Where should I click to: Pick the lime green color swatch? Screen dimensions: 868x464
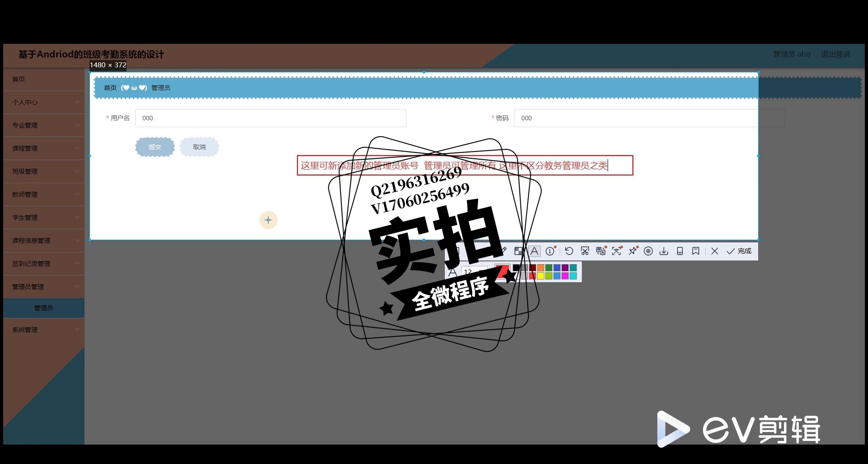pos(549,276)
